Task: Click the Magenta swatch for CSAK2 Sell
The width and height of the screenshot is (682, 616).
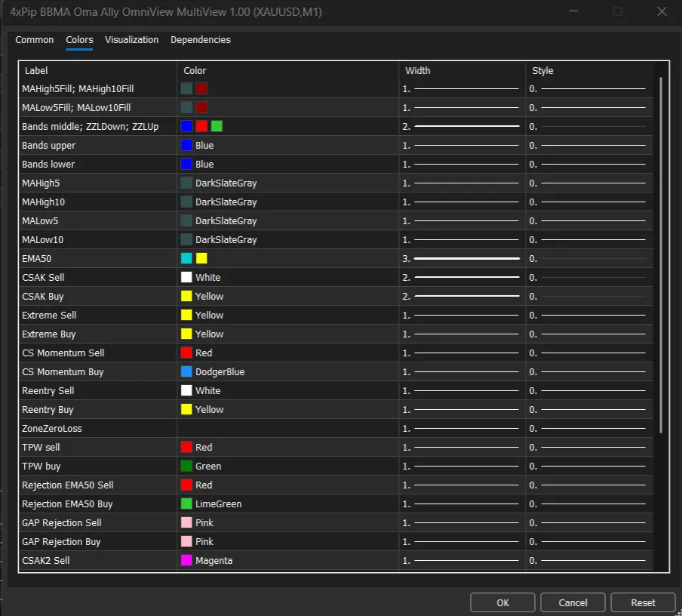Action: coord(186,561)
